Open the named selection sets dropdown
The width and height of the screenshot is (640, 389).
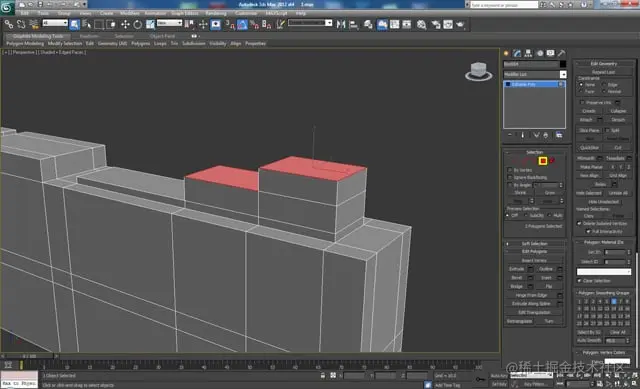(310, 23)
